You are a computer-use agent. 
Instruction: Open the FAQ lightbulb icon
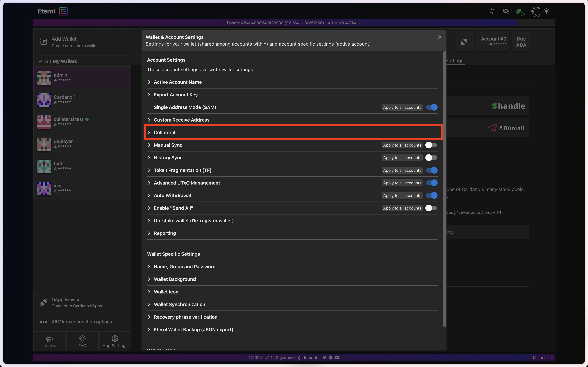[x=82, y=339]
